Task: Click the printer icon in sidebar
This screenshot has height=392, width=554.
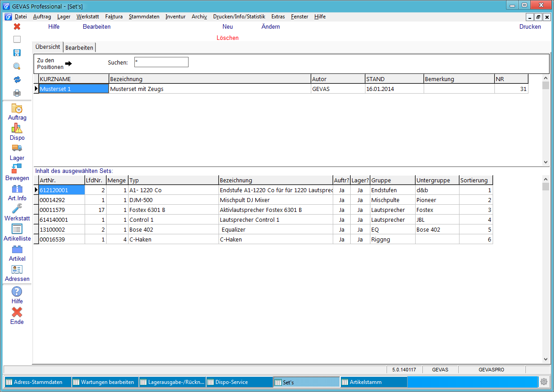Action: [x=17, y=93]
